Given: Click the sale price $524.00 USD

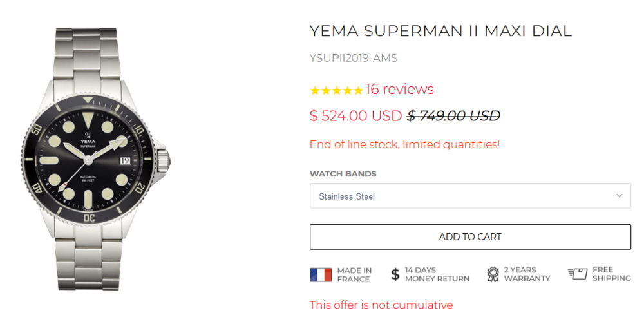Looking at the screenshot, I should 355,116.
